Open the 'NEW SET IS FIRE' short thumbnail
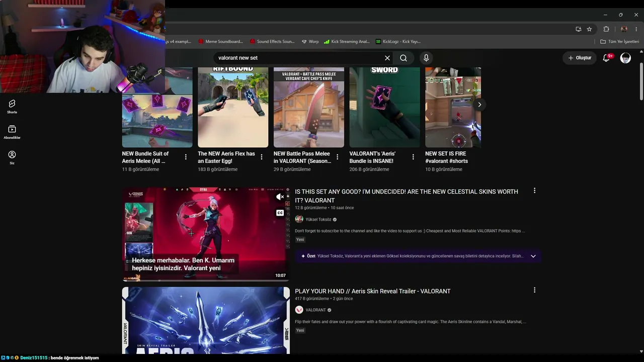The image size is (644, 362). click(x=453, y=107)
